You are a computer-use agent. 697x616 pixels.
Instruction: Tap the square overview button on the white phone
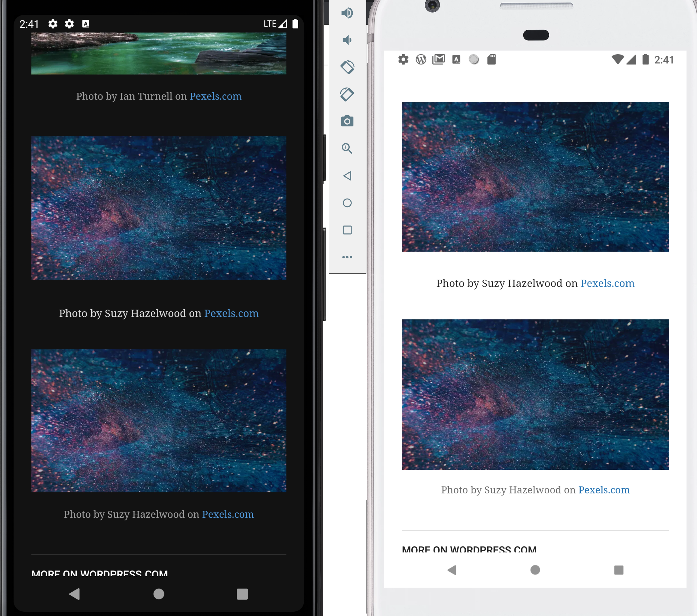(619, 570)
